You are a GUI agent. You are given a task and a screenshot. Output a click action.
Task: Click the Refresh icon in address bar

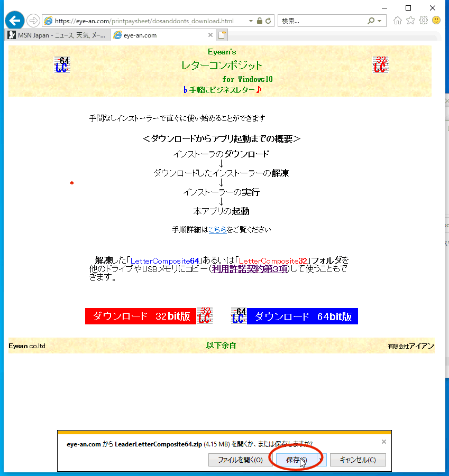[268, 21]
